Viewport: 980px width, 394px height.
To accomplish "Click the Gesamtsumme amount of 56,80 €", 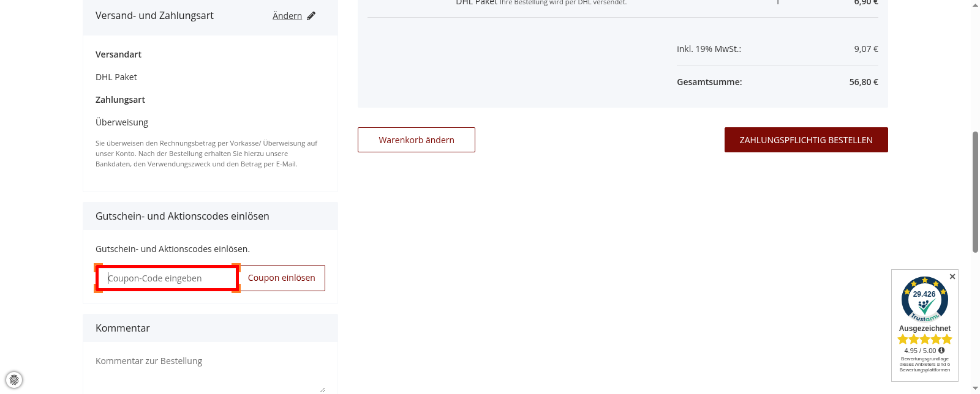I will coord(863,81).
